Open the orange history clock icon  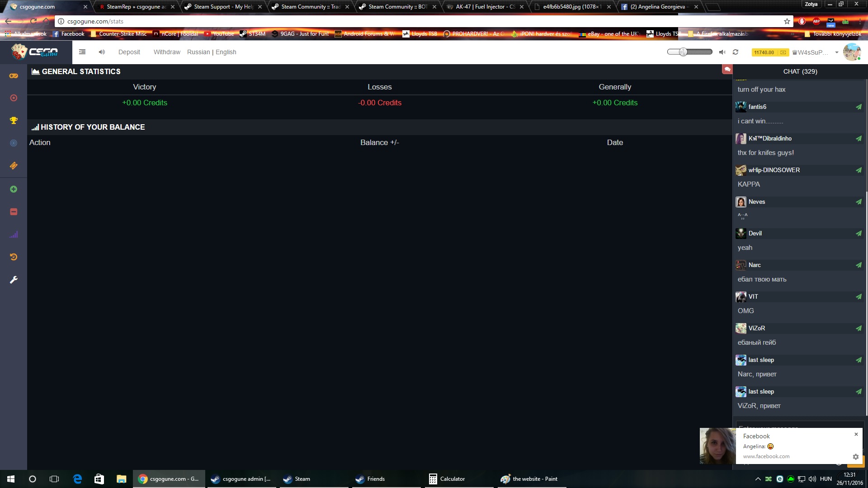14,257
